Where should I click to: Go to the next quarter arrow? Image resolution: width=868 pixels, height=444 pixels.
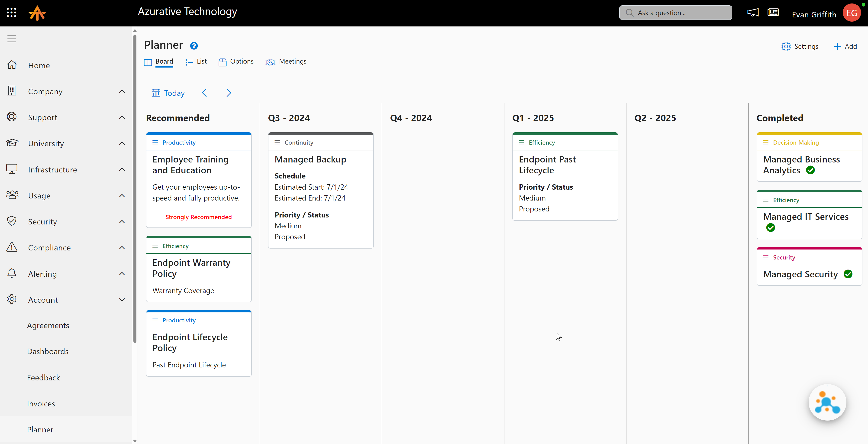coord(229,93)
